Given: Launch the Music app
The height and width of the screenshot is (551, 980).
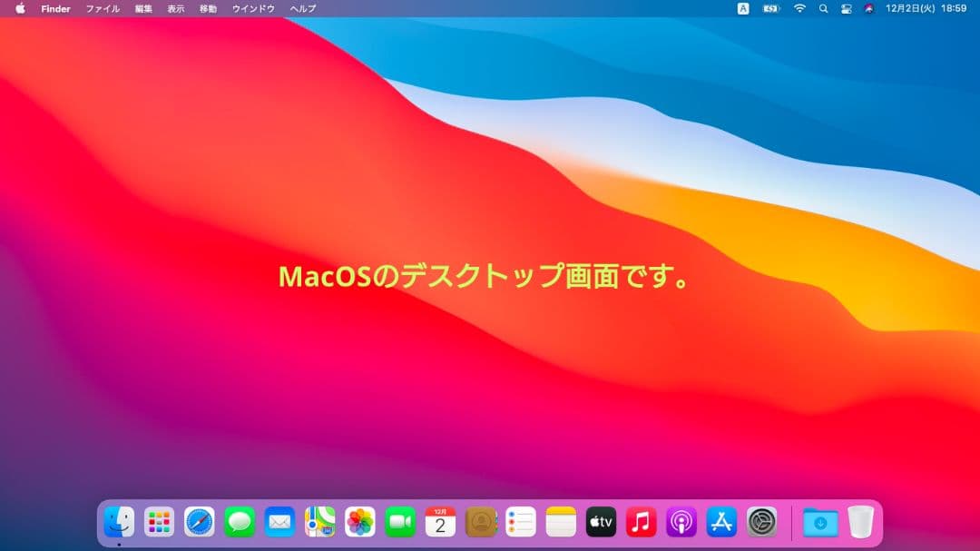Looking at the screenshot, I should tap(641, 522).
